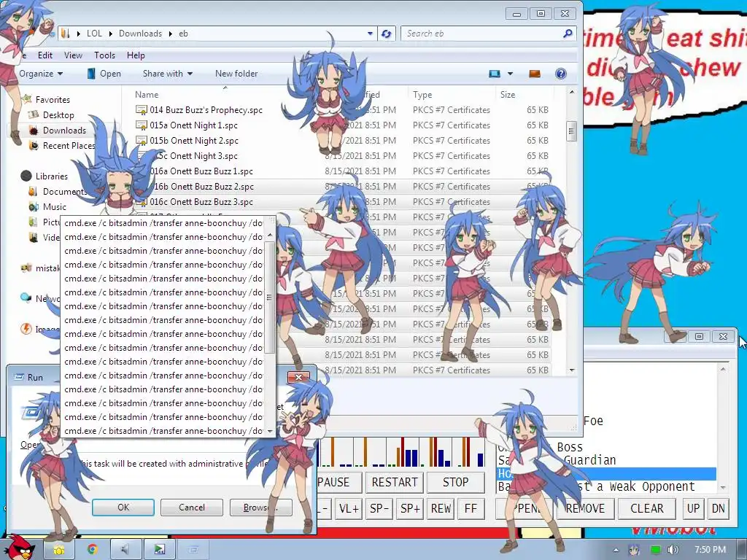Open Explorer's blue help question mark icon
Image resolution: width=747 pixels, height=560 pixels.
pos(561,74)
